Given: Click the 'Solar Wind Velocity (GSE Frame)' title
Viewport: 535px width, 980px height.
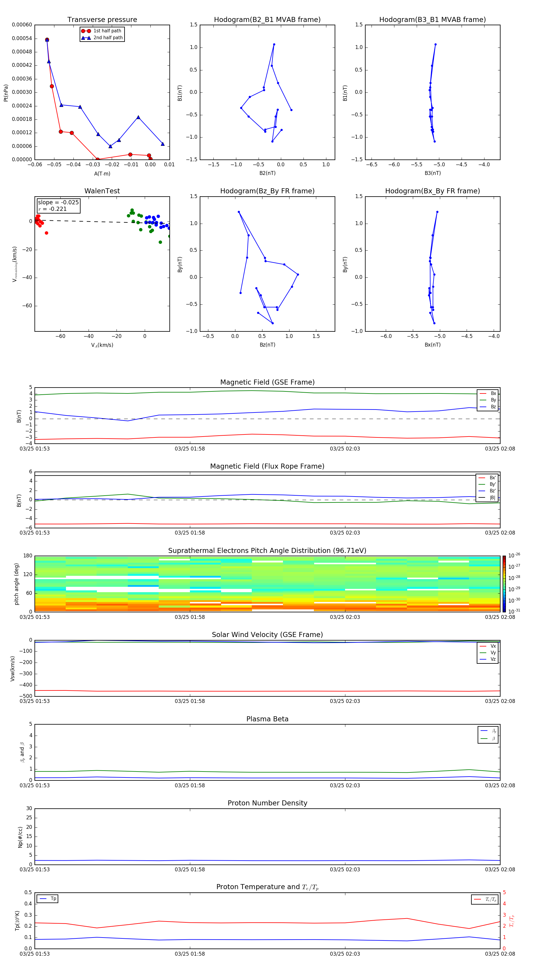Looking at the screenshot, I should pos(267,635).
